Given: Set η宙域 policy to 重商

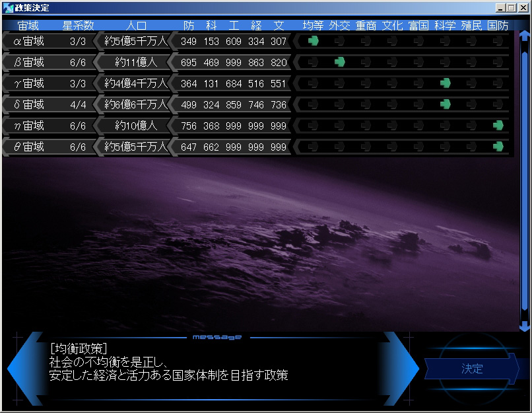Looking at the screenshot, I should tap(366, 126).
